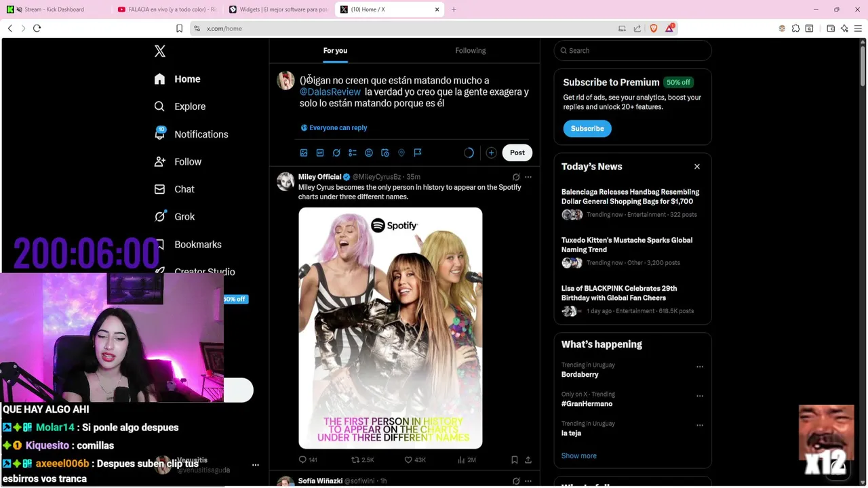868x488 pixels.
Task: Click Show more under What's happening
Action: click(579, 456)
